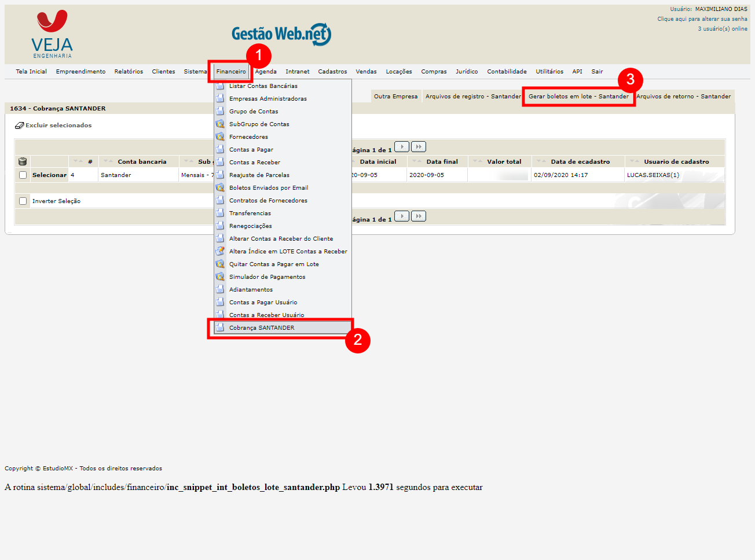Viewport: 755px width, 560px height.
Task: Click the eraser icon beside Excluir selecionados
Action: pyautogui.click(x=20, y=125)
